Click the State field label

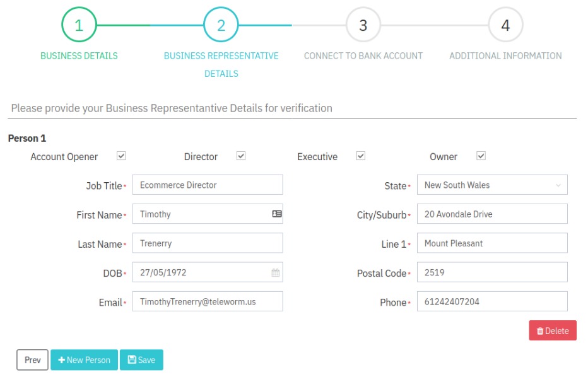pyautogui.click(x=395, y=186)
